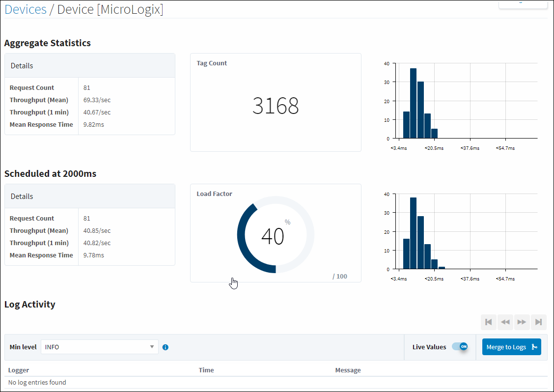Jump to first log page icon
This screenshot has height=392, width=554.
489,322
